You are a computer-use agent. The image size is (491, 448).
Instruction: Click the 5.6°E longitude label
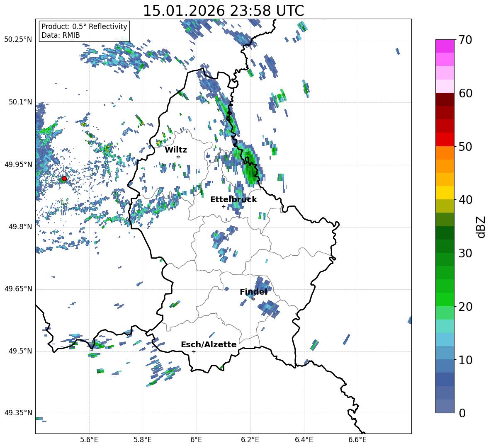(89, 440)
